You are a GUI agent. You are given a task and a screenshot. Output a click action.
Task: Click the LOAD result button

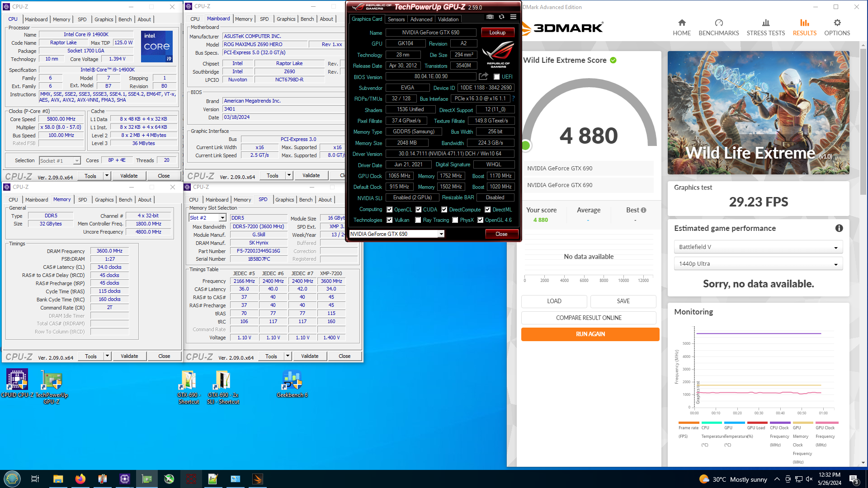coord(554,301)
